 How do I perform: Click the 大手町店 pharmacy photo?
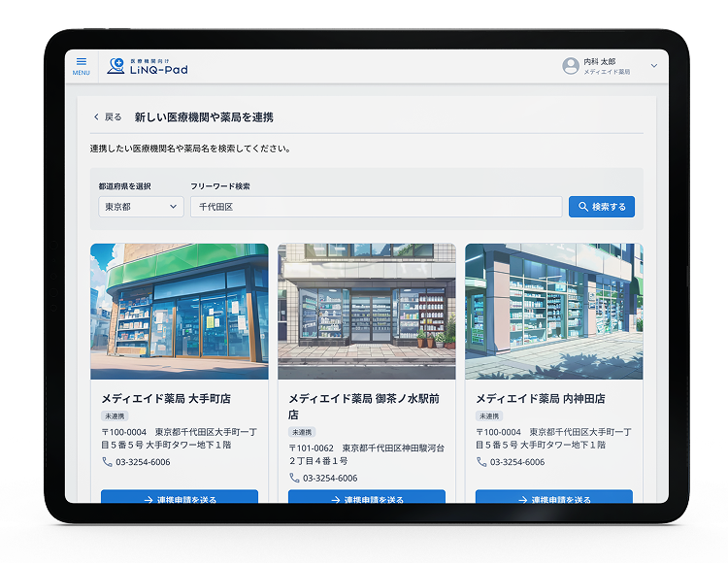point(180,311)
